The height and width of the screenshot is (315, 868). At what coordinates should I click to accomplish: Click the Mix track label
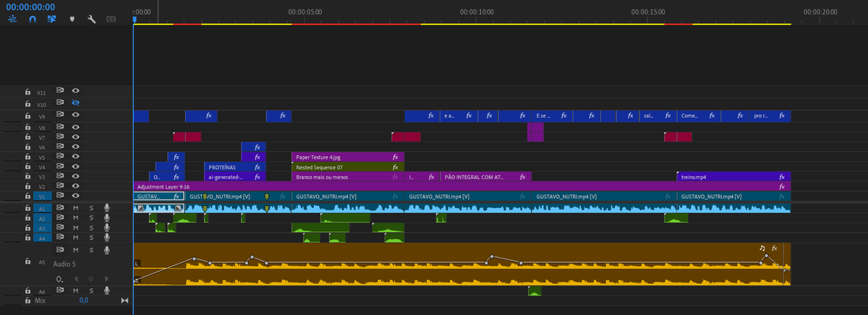pos(40,300)
